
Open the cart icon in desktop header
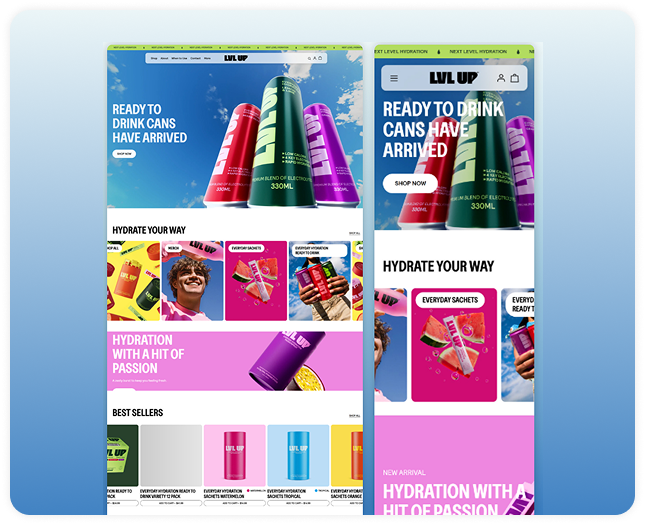point(320,59)
